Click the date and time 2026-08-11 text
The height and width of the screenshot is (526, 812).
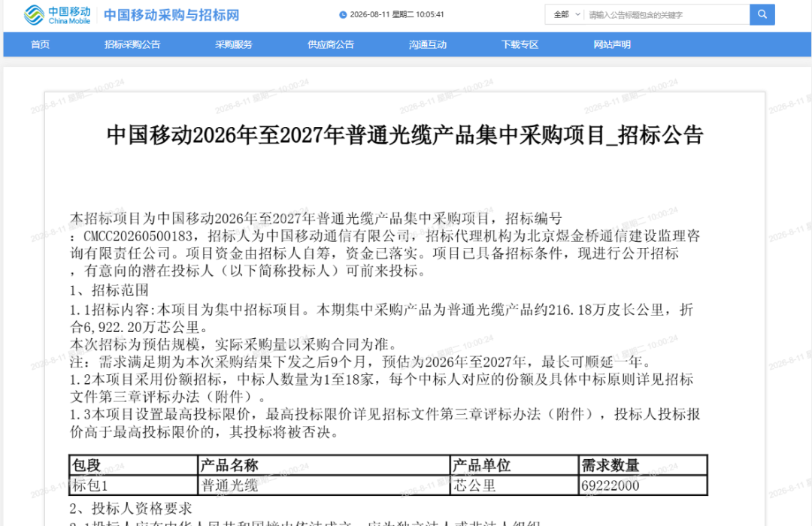(397, 14)
